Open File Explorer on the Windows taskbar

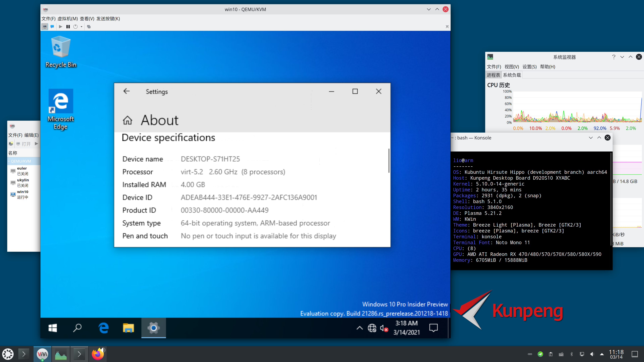click(128, 328)
